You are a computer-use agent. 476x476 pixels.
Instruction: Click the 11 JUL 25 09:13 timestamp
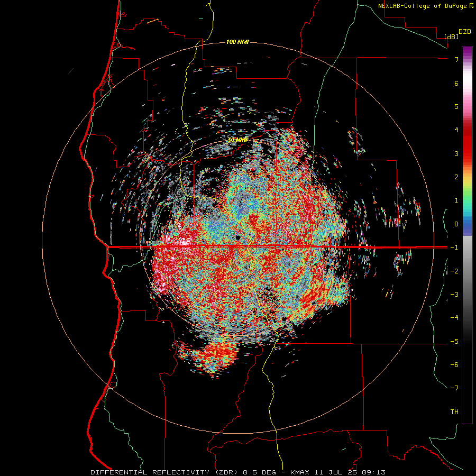click(x=350, y=472)
